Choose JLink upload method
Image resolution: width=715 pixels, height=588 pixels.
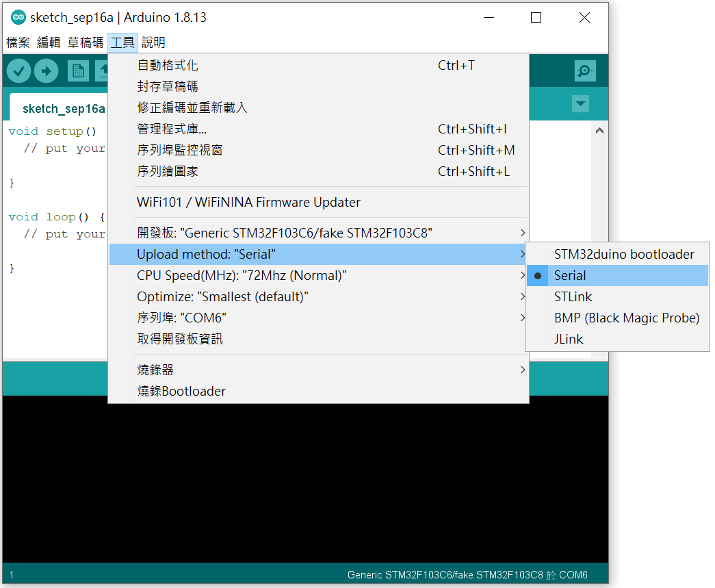[x=617, y=339]
